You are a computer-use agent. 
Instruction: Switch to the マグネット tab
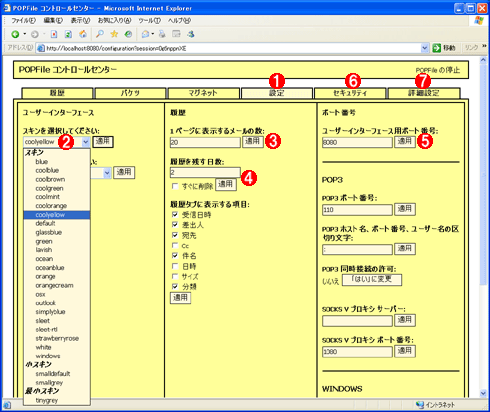pyautogui.click(x=203, y=93)
